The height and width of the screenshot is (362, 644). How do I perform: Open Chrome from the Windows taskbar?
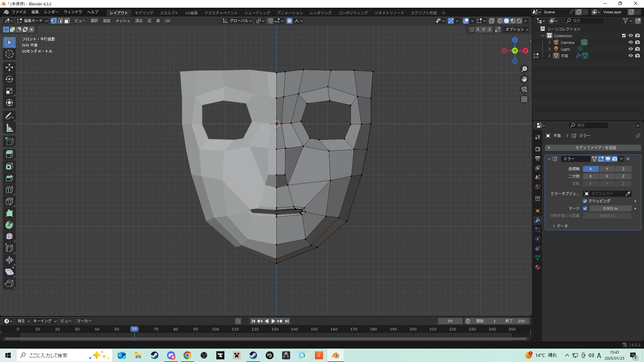187,355
